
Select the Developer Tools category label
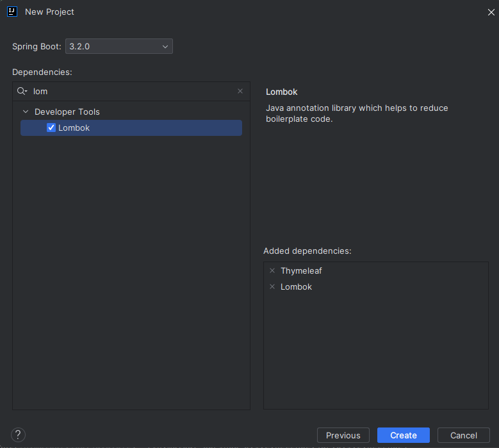[x=67, y=112]
